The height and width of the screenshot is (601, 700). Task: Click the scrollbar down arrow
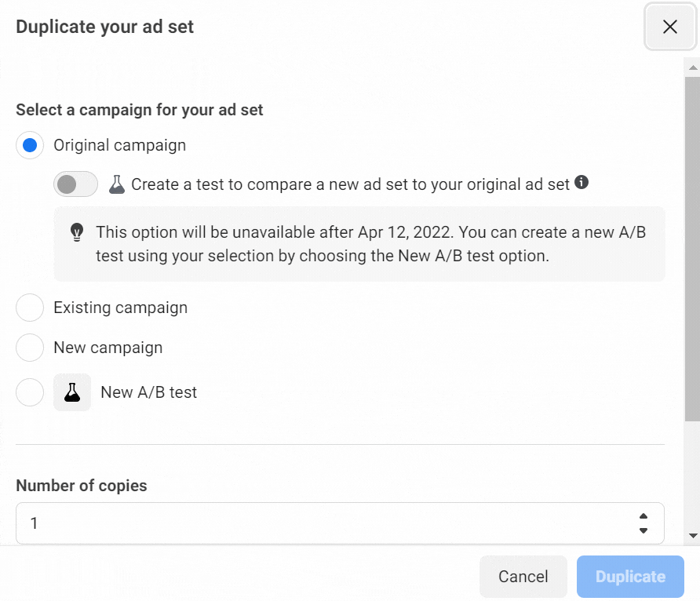coord(692,535)
